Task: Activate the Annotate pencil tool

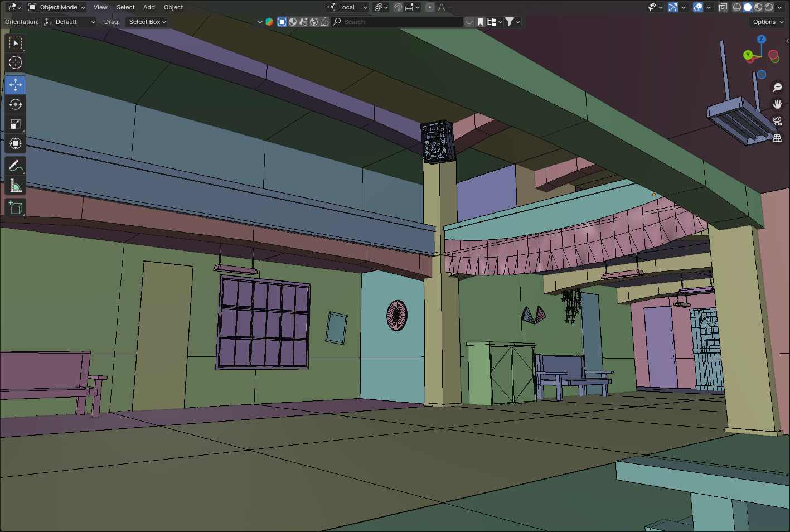Action: click(x=16, y=166)
